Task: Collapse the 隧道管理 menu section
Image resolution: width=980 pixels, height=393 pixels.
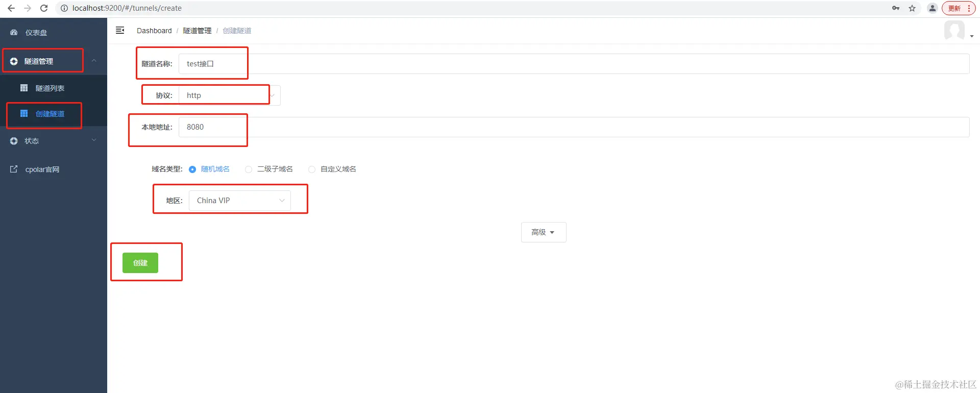Action: (54, 61)
